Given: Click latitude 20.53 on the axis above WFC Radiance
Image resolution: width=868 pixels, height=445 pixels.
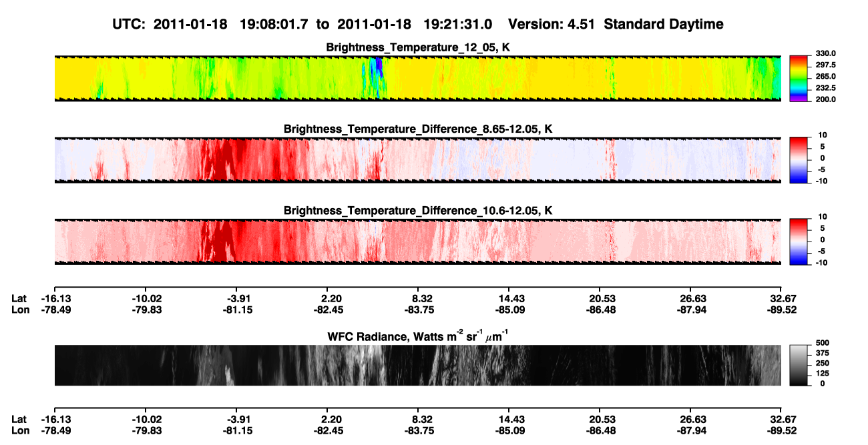Looking at the screenshot, I should click(x=602, y=298).
